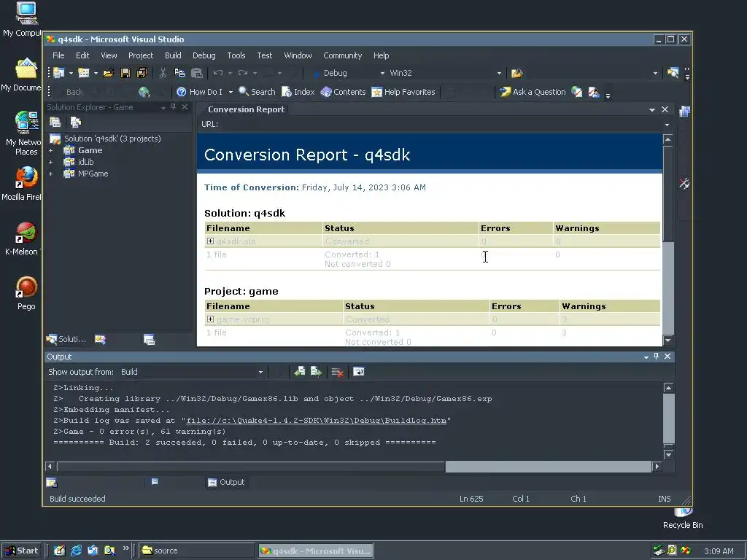The width and height of the screenshot is (747, 560).
Task: Save the current file with floppy icon
Action: coord(125,73)
